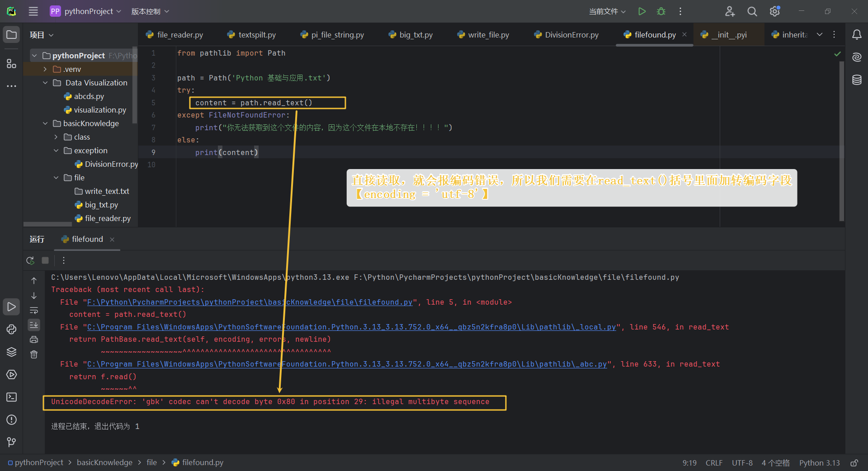Open the 当前文件 run configuration dropdown
Viewport: 868px width, 471px height.
(x=607, y=11)
